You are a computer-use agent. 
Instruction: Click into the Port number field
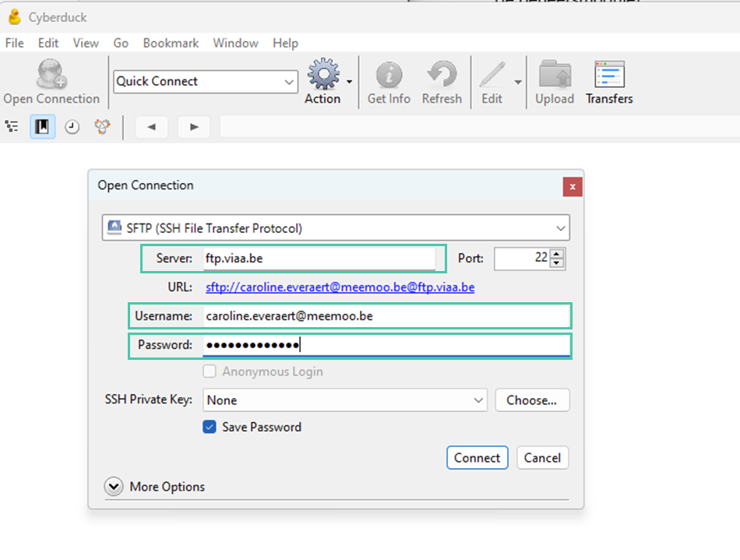[x=522, y=258]
